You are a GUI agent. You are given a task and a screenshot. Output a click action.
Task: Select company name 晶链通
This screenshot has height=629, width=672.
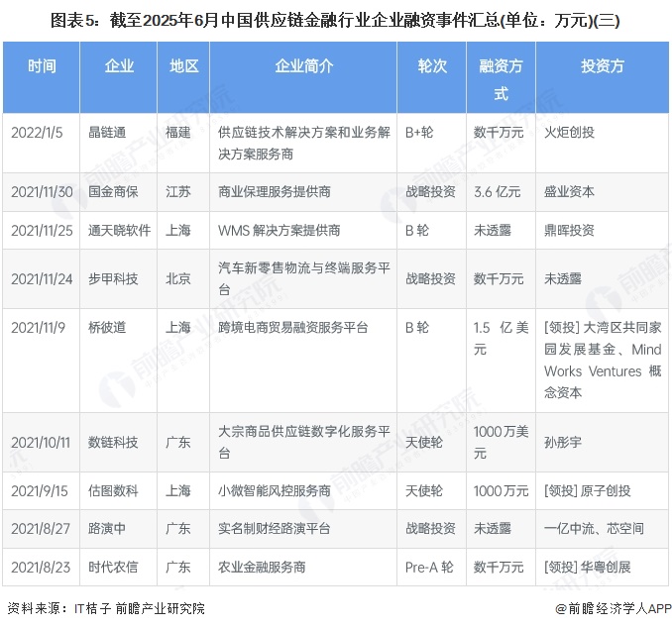point(107,133)
